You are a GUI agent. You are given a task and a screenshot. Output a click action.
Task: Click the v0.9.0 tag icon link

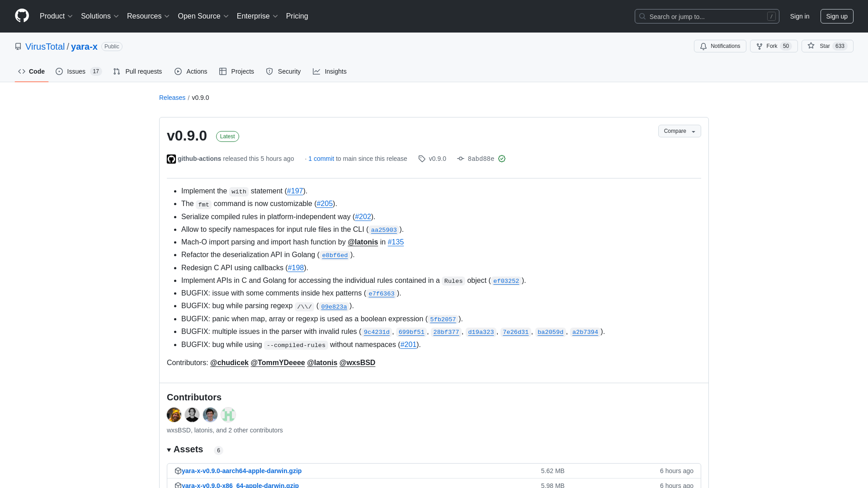(432, 159)
